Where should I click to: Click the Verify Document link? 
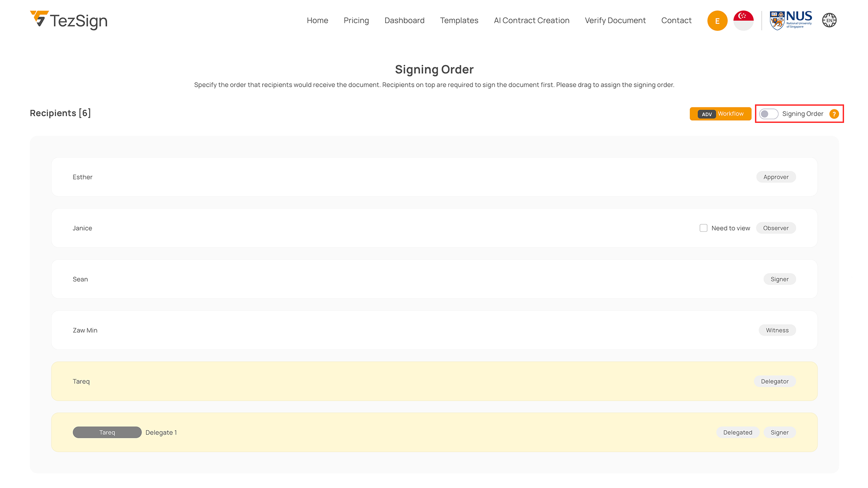[x=615, y=20]
